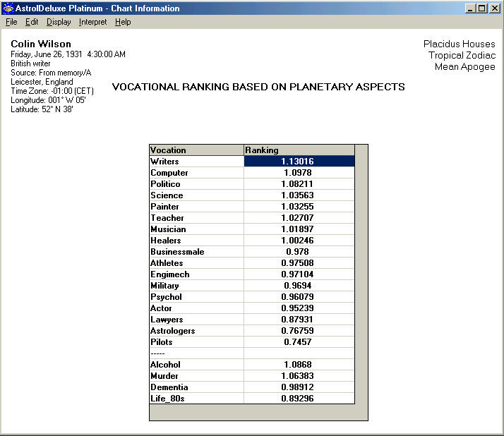Open the File menu

point(11,22)
